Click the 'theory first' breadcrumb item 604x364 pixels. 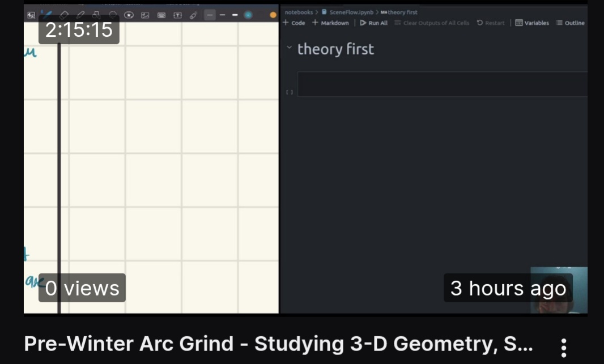(x=399, y=12)
